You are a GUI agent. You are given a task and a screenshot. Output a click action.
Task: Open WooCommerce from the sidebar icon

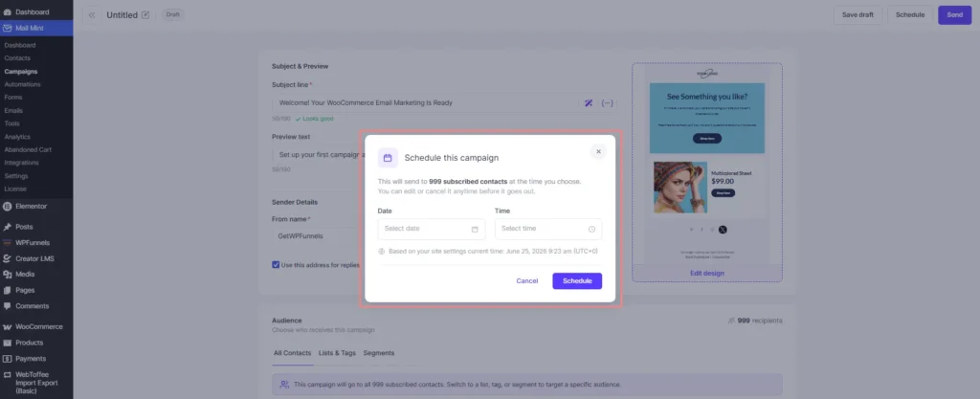click(x=8, y=326)
